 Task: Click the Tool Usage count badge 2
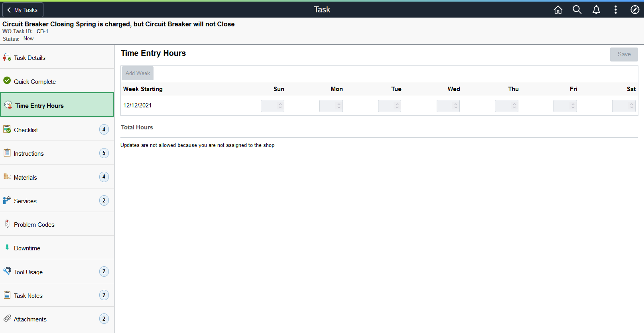click(x=104, y=272)
